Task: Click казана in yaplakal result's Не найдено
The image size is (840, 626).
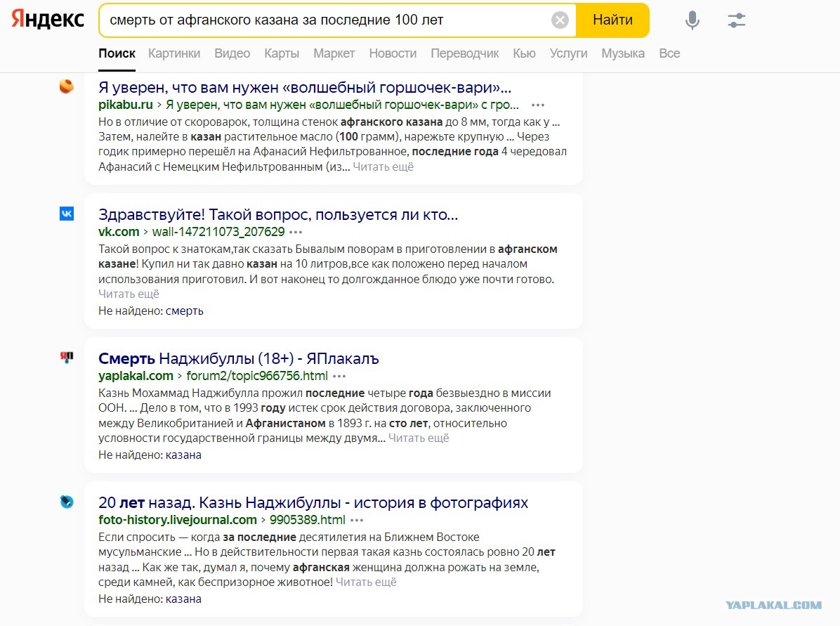Action: click(x=183, y=455)
